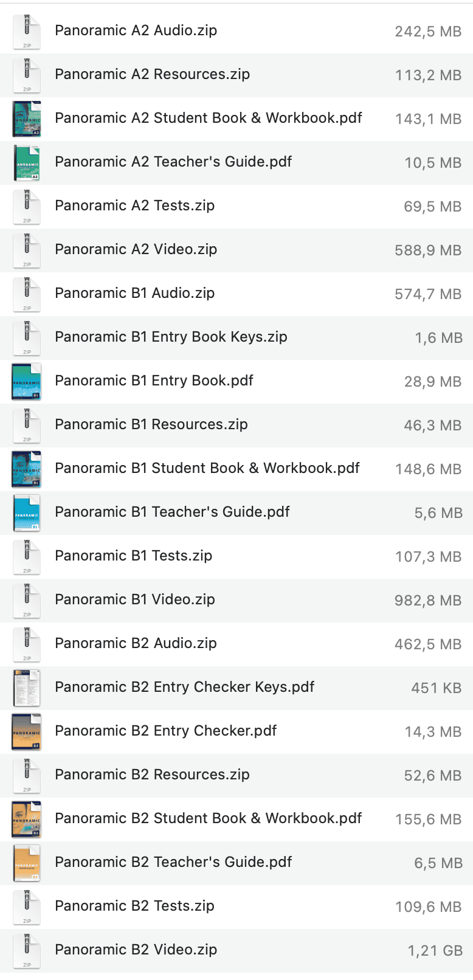This screenshot has height=980, width=473.
Task: Select Panoramic B1 Student Book & Workbook.pdf
Action: [236, 469]
